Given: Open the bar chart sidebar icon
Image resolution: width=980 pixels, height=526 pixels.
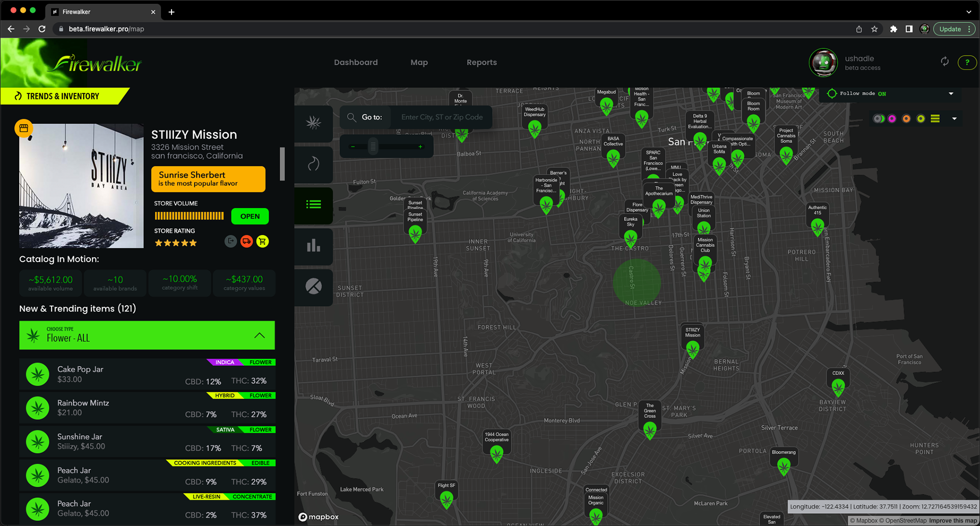Looking at the screenshot, I should (313, 246).
